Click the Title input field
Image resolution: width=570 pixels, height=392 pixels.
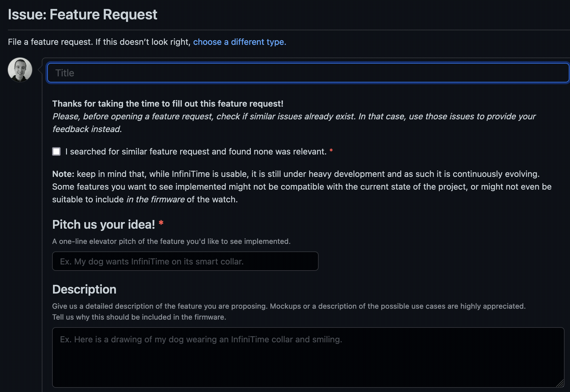click(x=308, y=73)
